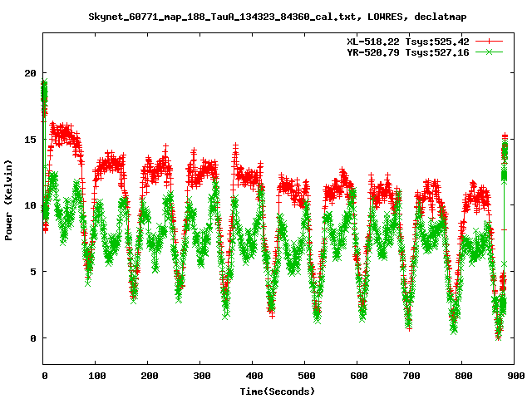Click the y-axis tick label 0

pyautogui.click(x=33, y=338)
